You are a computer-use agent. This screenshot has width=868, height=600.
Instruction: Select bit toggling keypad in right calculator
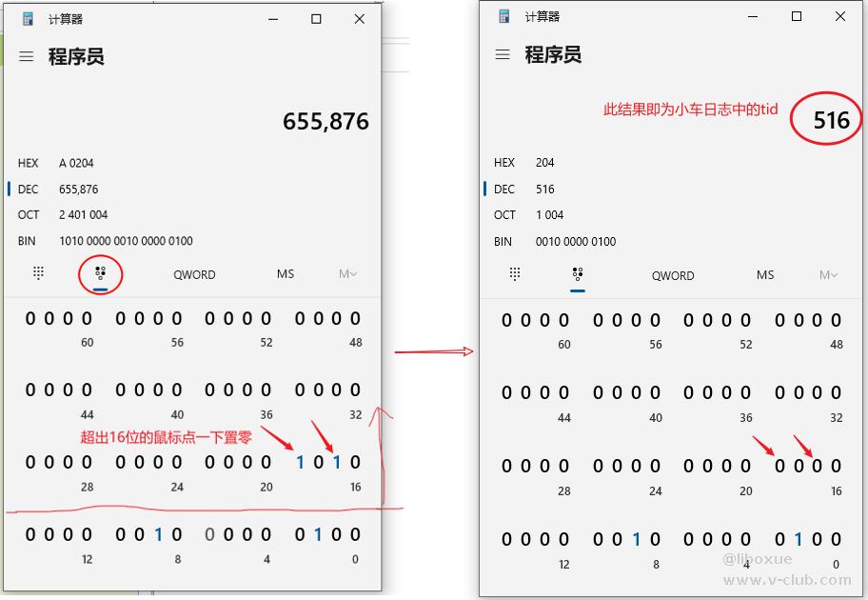(x=577, y=274)
